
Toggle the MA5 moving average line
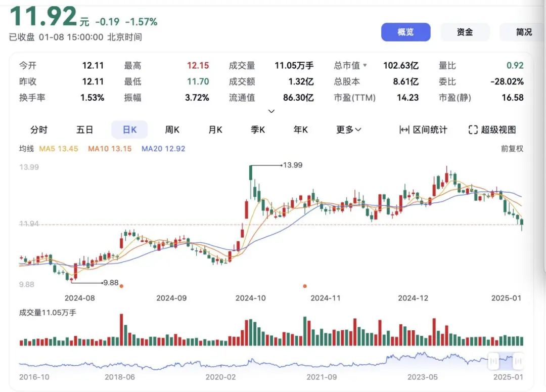click(59, 149)
